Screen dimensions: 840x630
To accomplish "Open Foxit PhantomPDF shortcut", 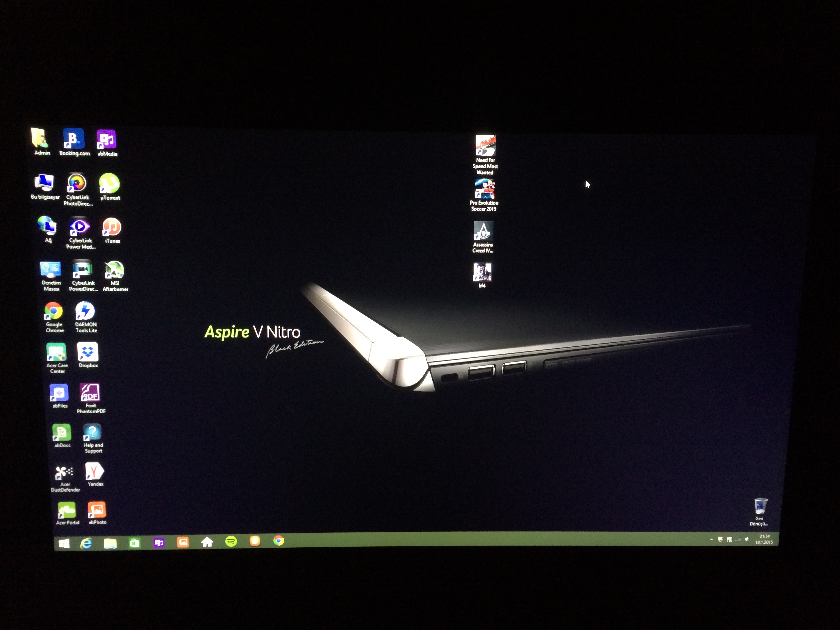I will [91, 398].
